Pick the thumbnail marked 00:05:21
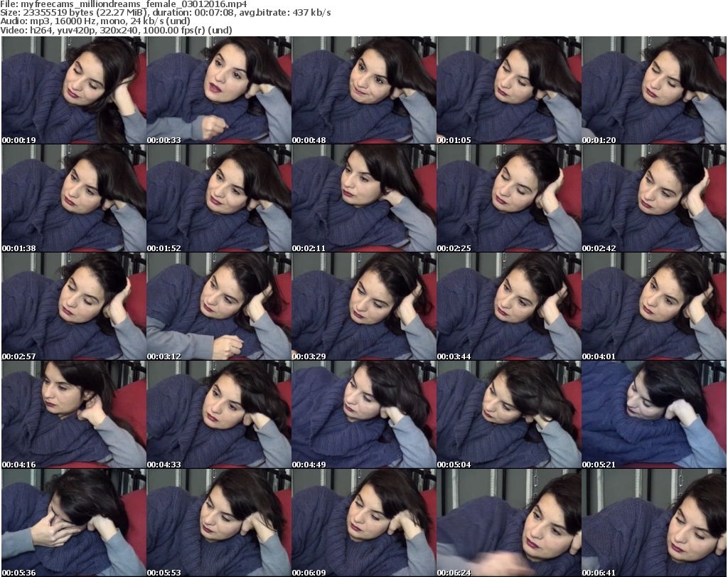 (654, 414)
